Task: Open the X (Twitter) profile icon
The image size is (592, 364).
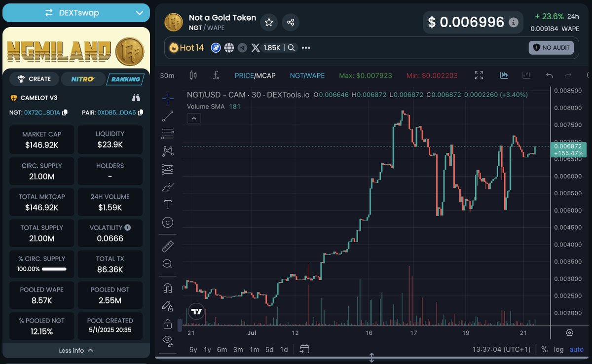Action: click(x=256, y=48)
